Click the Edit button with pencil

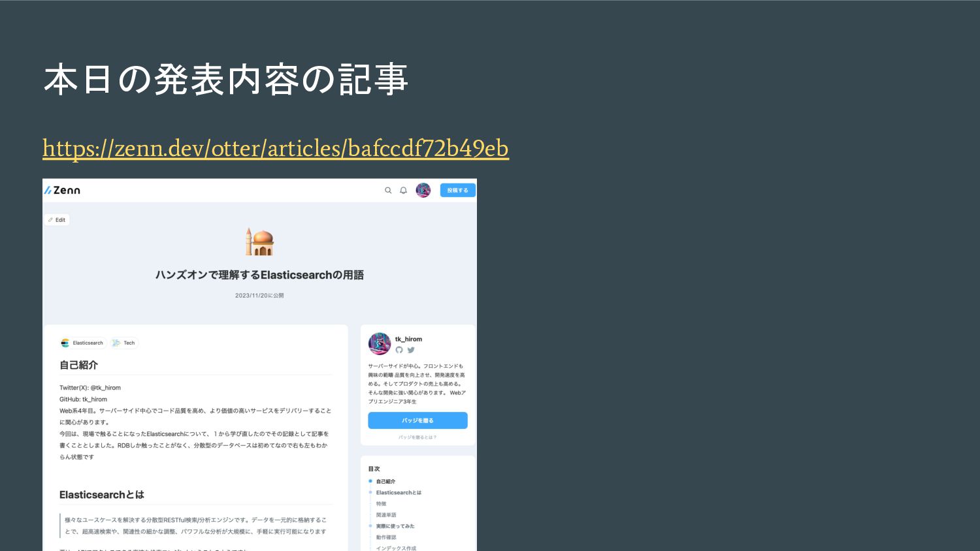pos(57,220)
